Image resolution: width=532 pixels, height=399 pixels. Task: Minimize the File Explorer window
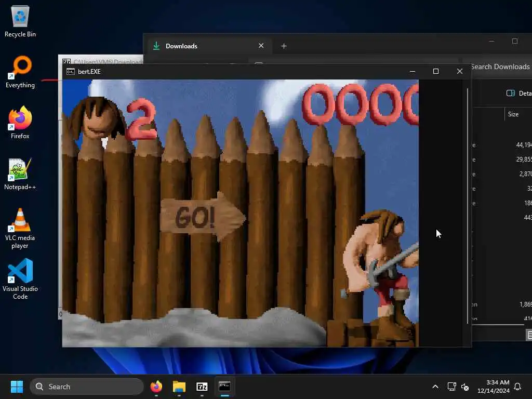(x=491, y=41)
